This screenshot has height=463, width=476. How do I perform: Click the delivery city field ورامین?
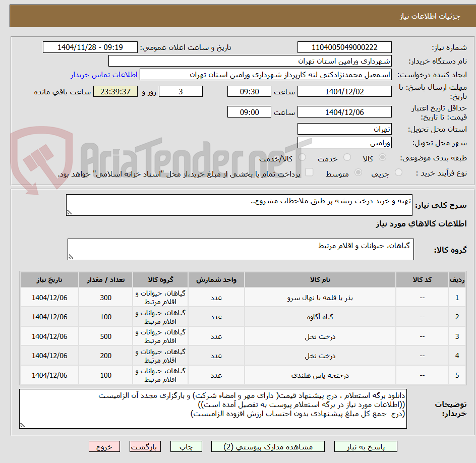[344, 143]
